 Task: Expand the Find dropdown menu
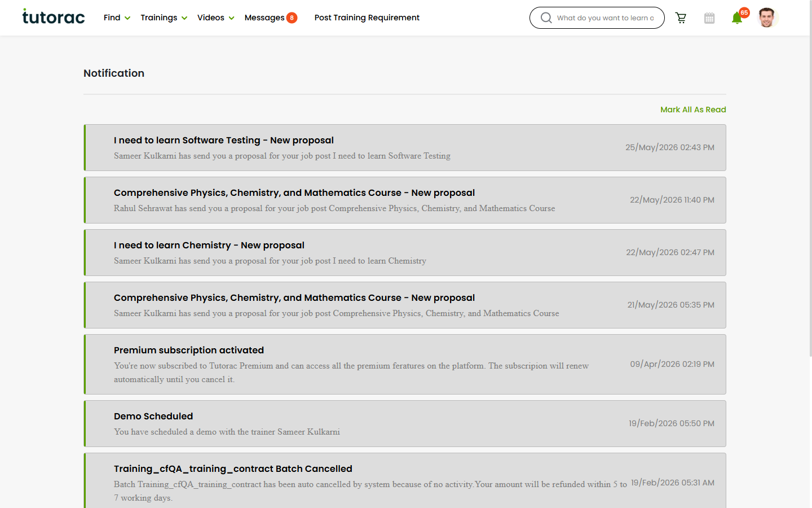(117, 17)
